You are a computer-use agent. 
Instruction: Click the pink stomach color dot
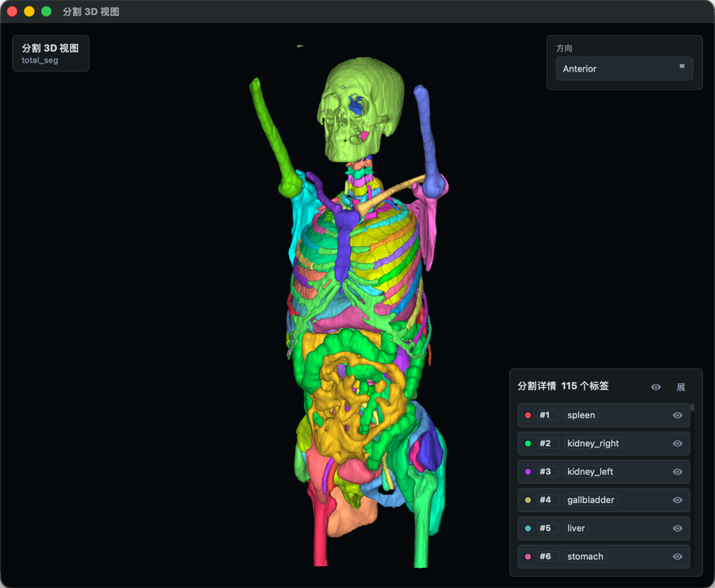528,557
